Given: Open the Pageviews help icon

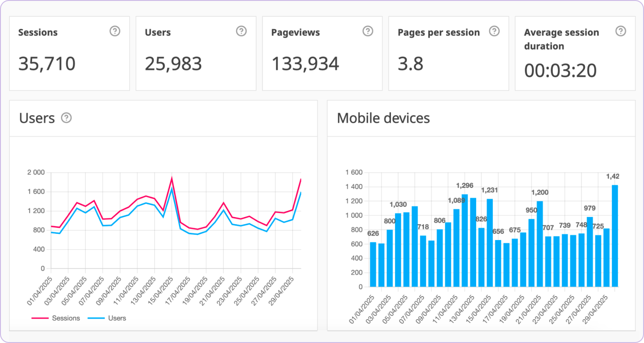Looking at the screenshot, I should tap(368, 31).
